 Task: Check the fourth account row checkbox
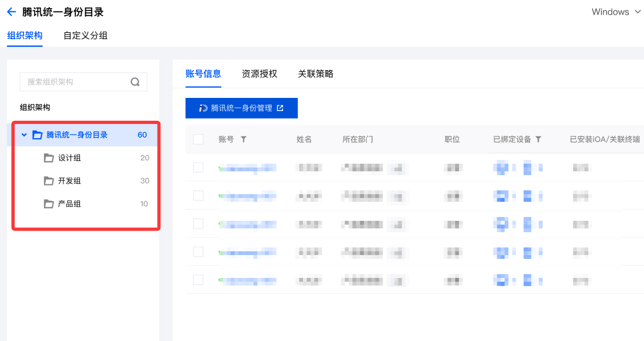coord(198,251)
